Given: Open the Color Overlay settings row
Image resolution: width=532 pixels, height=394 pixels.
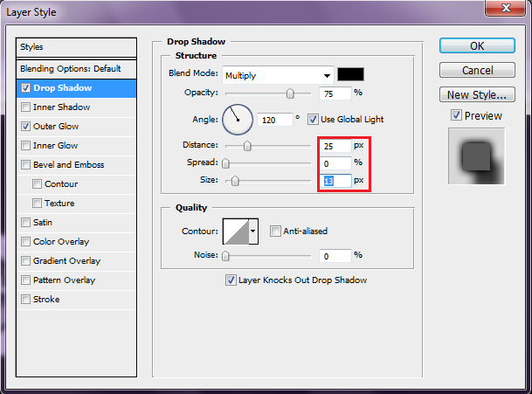Looking at the screenshot, I should 76,242.
